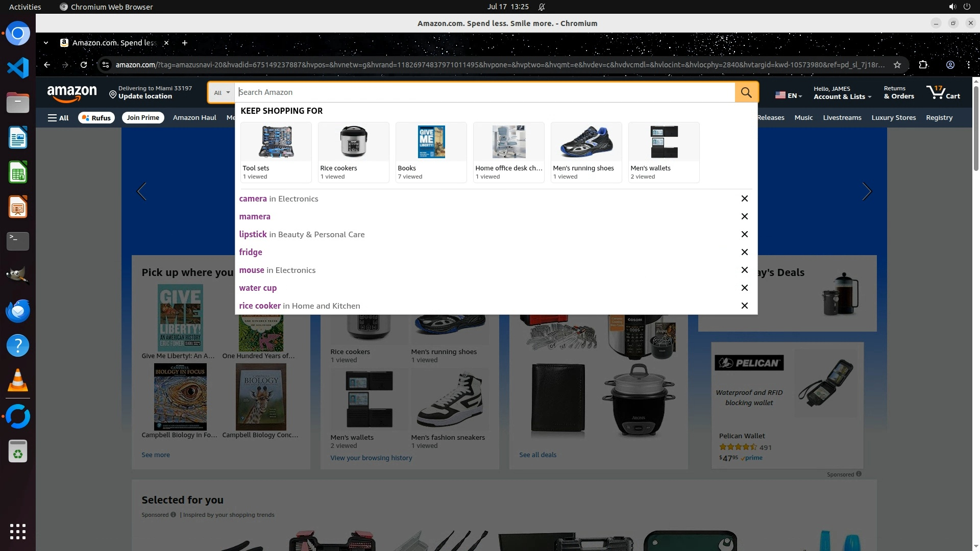The width and height of the screenshot is (980, 551).
Task: Remove 'camera' from search history
Action: click(x=744, y=198)
